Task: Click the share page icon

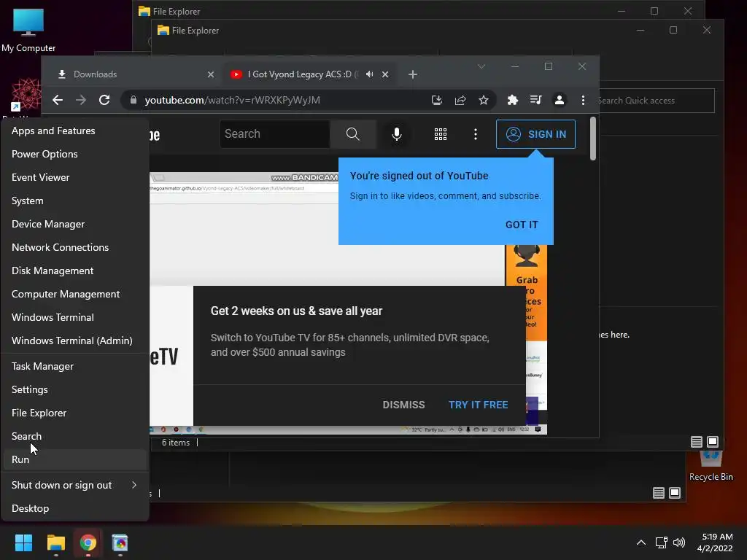Action: [x=460, y=100]
